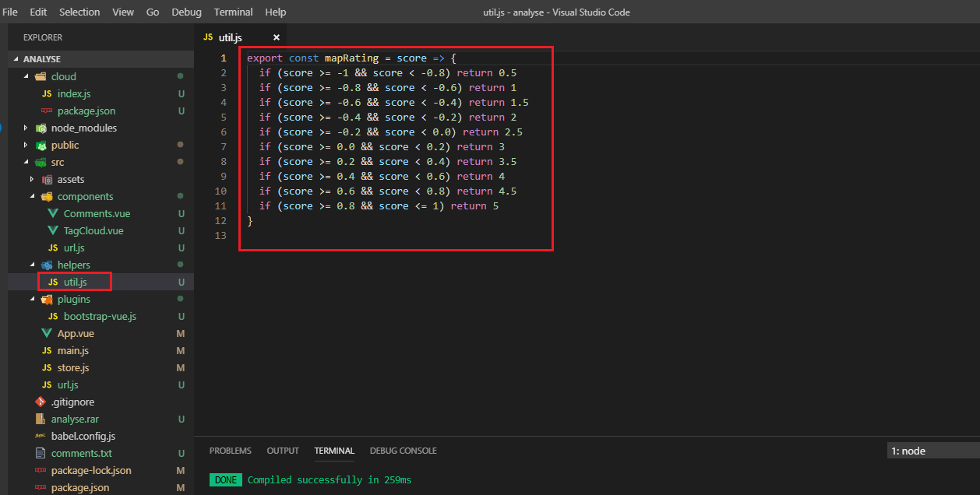
Task: Switch to the DEBUG CONSOLE panel tab
Action: coord(403,451)
